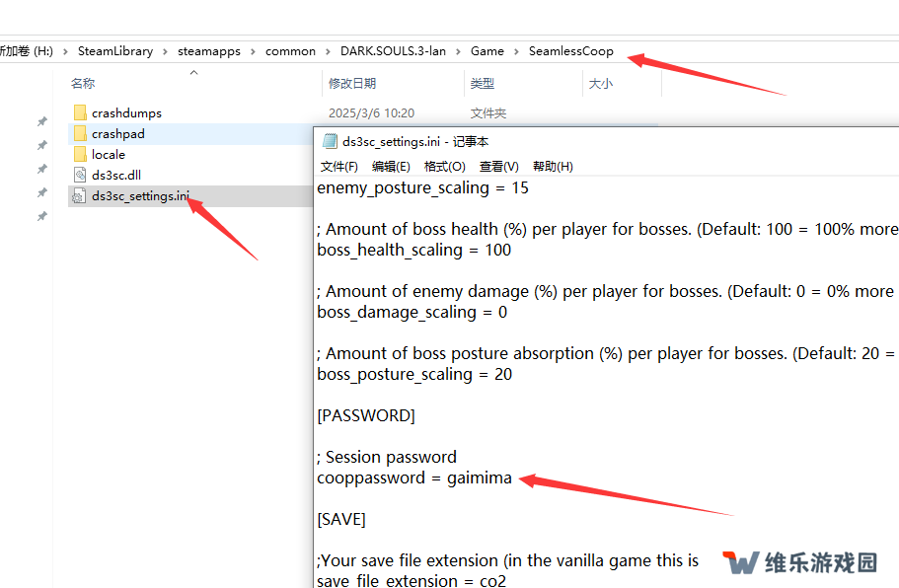This screenshot has width=899, height=588.
Task: Select the ds3sc.dll file name
Action: point(116,175)
